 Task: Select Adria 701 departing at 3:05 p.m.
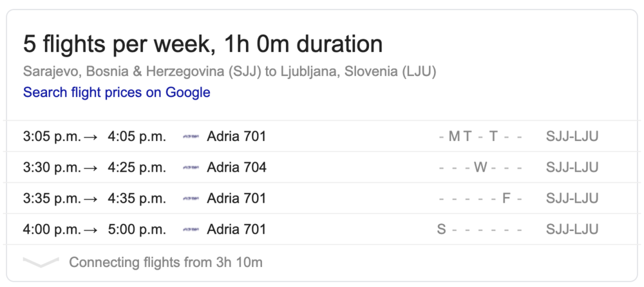click(236, 136)
